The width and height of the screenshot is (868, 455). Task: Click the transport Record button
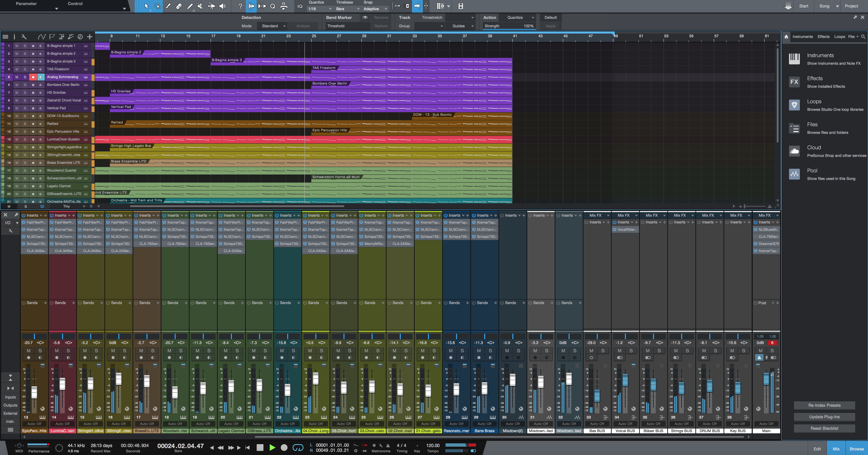284,448
